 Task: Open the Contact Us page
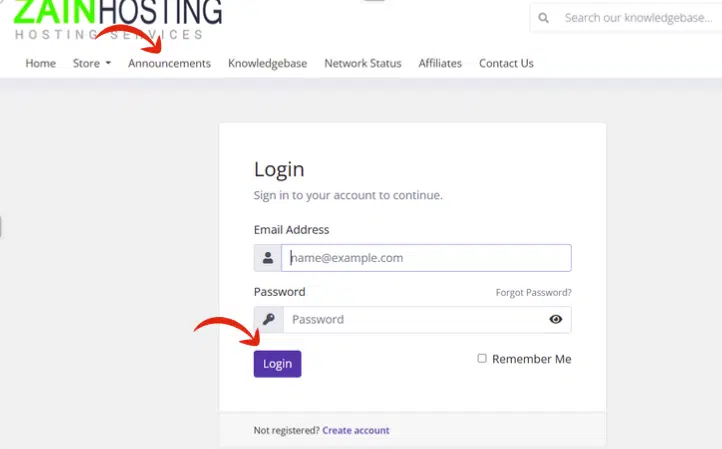506,63
